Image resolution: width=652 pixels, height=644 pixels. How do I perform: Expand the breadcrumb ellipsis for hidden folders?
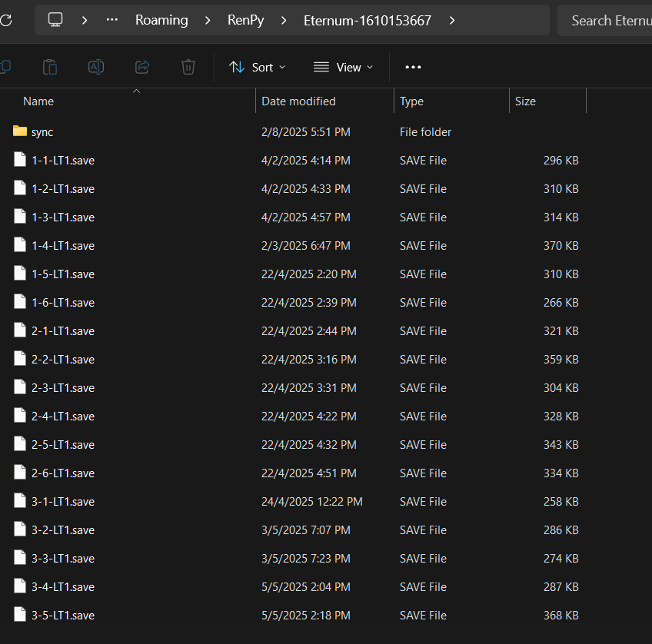pos(112,21)
